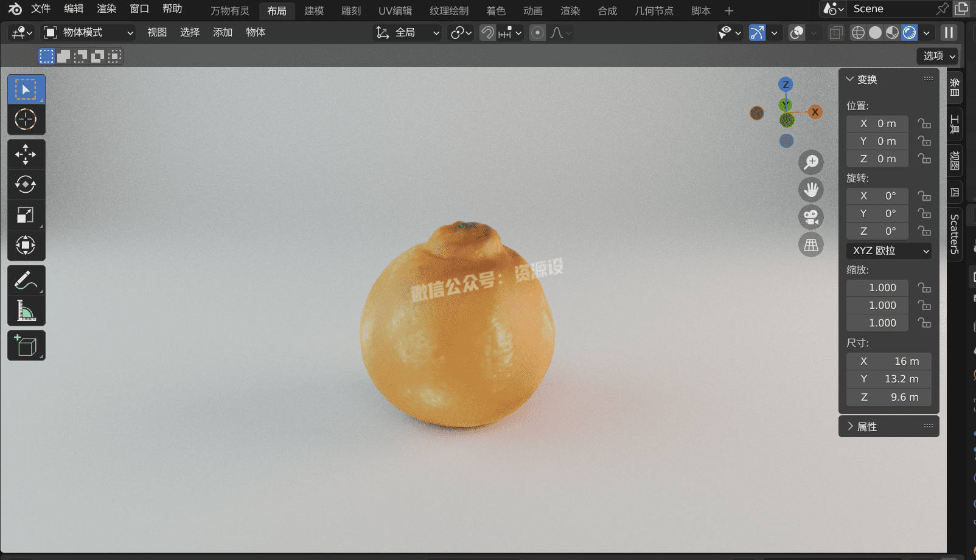Viewport: 976px width, 560px height.
Task: Toggle lock on location X
Action: pos(924,123)
